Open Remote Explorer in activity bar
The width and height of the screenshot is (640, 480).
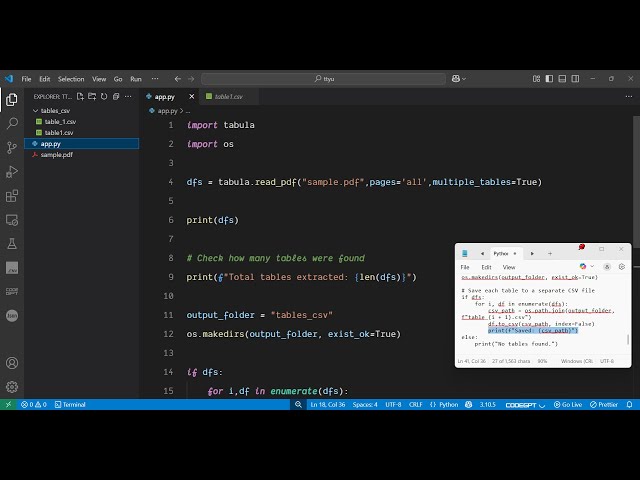tap(12, 220)
